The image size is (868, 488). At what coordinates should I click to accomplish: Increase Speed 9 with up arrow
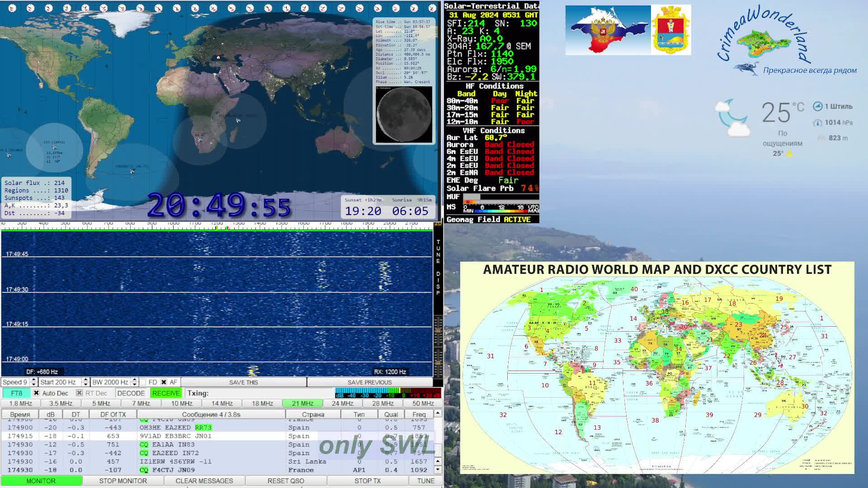tap(33, 380)
